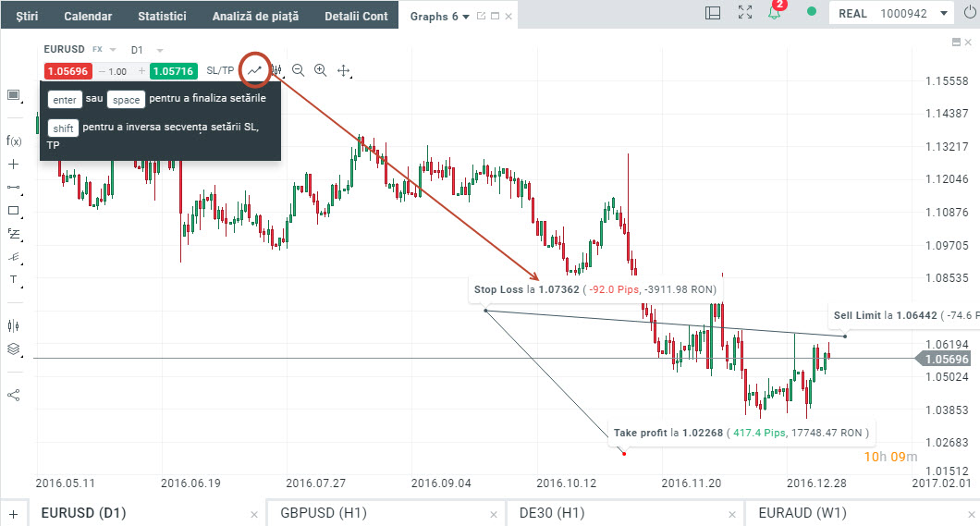The height and width of the screenshot is (526, 980).
Task: Zoom out of the chart
Action: click(298, 70)
